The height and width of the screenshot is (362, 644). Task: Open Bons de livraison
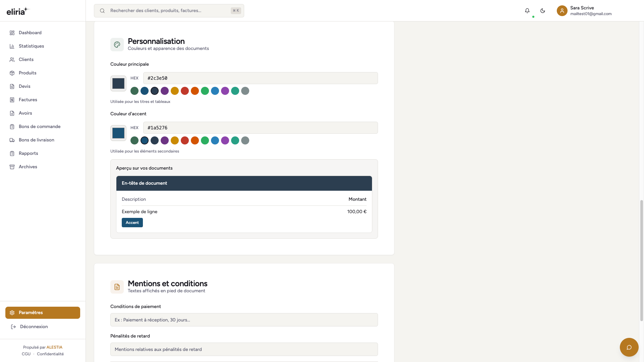click(x=36, y=140)
